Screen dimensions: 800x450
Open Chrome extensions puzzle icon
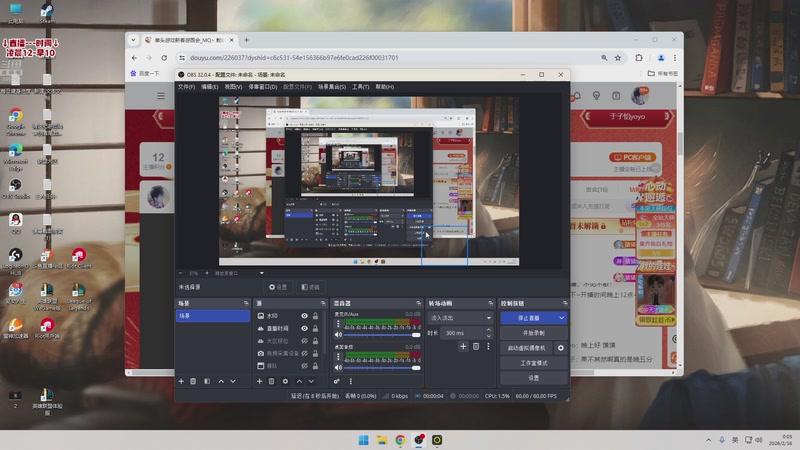click(x=639, y=58)
